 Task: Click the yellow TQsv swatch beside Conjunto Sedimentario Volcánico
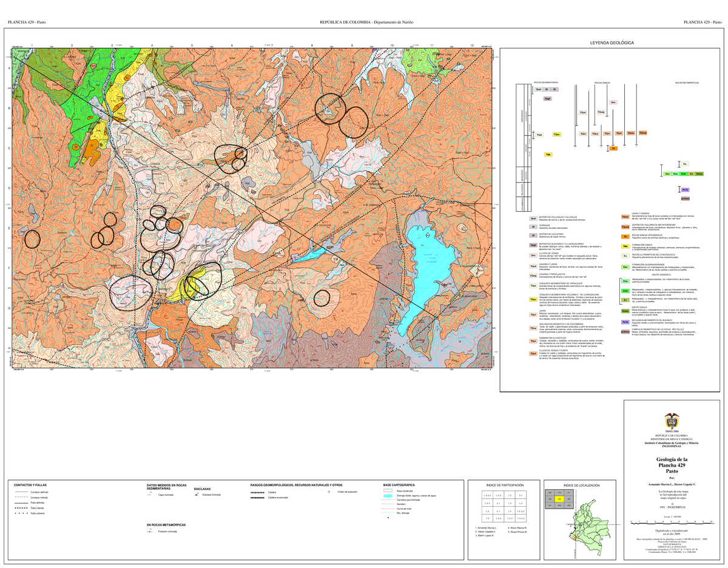pos(533,300)
